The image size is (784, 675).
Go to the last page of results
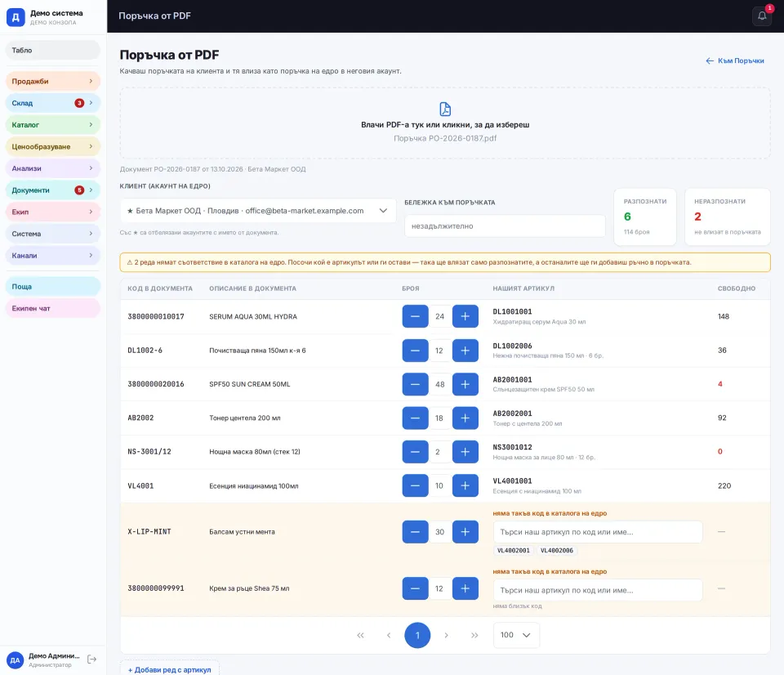(x=474, y=635)
